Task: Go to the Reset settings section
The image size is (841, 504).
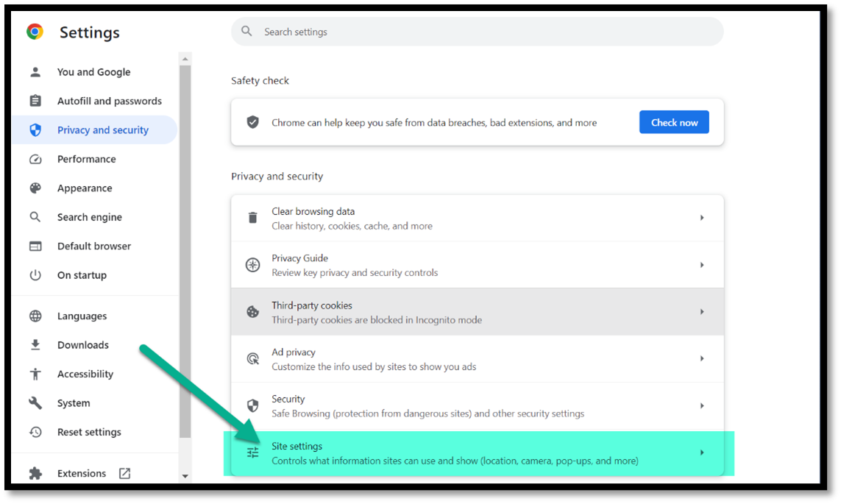Action: pos(89,432)
